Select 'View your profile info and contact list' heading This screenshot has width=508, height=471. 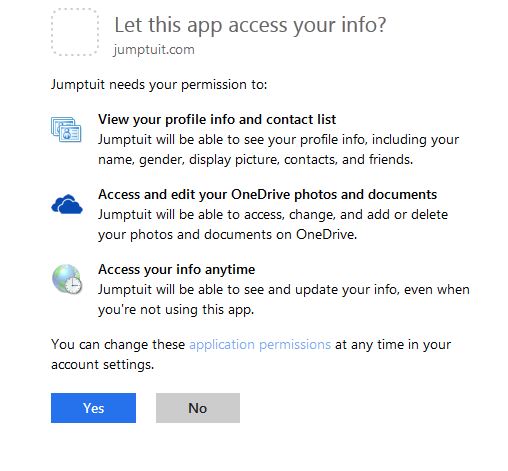pyautogui.click(x=217, y=119)
